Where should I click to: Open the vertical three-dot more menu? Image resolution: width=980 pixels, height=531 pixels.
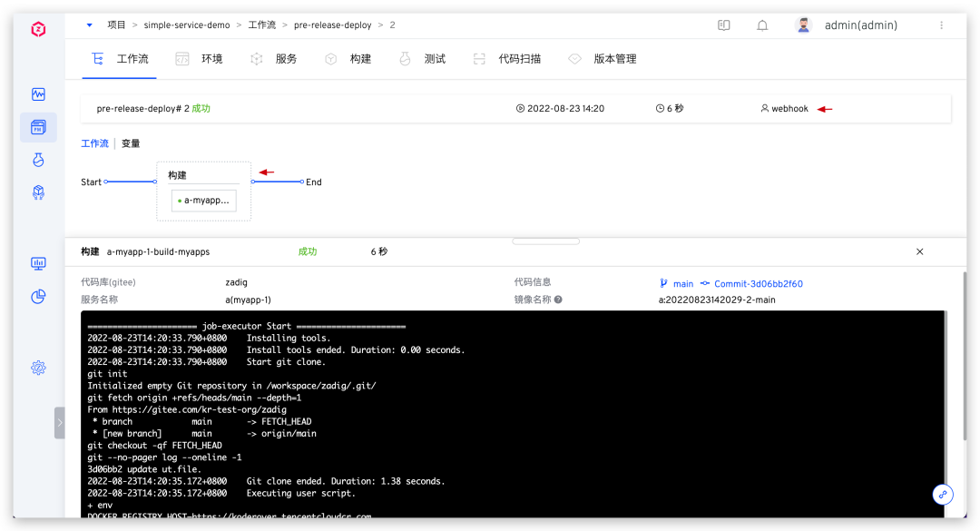pyautogui.click(x=941, y=25)
